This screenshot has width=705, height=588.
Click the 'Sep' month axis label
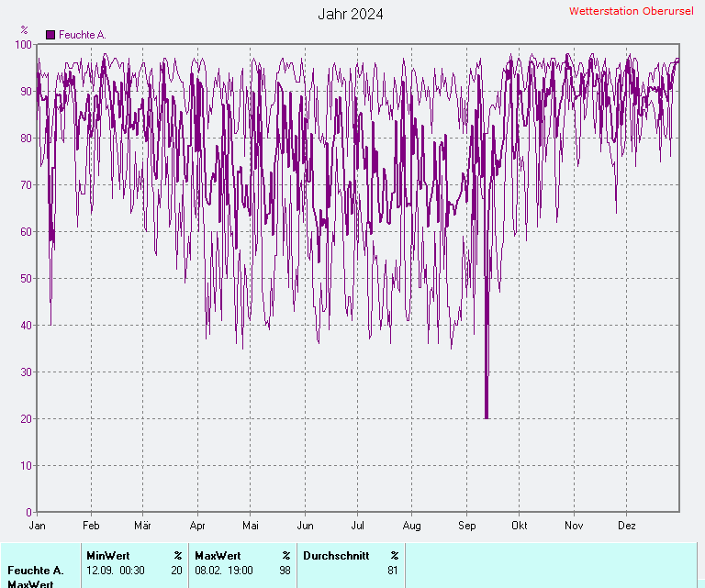[x=466, y=526]
